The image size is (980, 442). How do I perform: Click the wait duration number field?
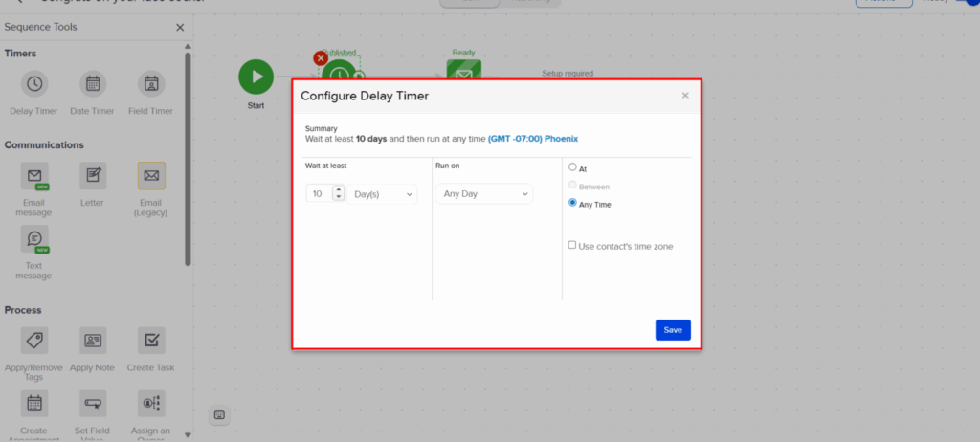click(319, 194)
